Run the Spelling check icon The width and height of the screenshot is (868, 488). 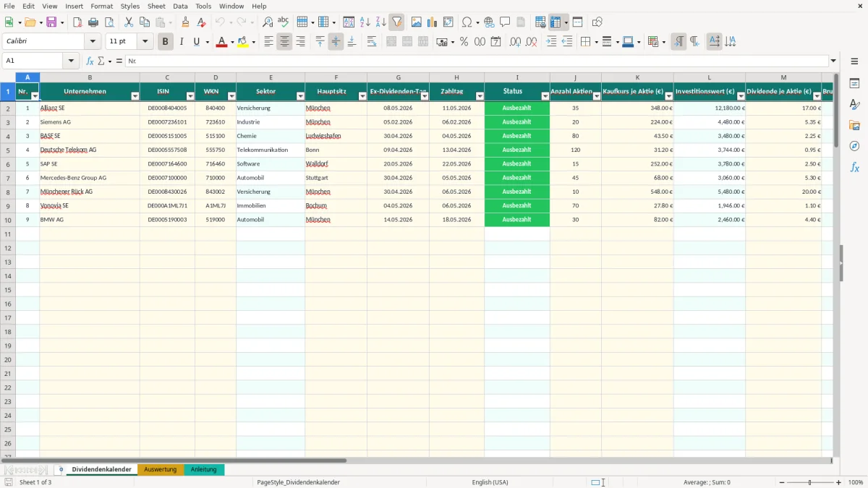click(284, 22)
